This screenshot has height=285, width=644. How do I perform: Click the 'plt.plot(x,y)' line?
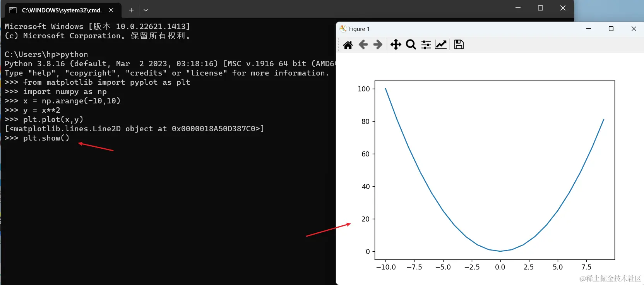point(44,120)
